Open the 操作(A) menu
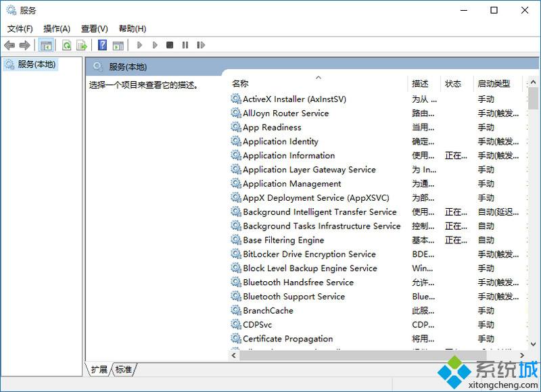The image size is (541, 392). (x=57, y=28)
